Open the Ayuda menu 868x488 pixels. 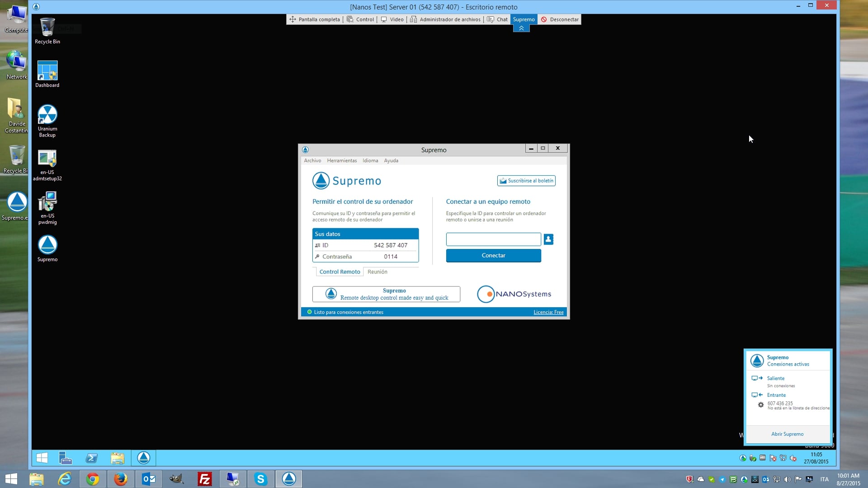click(x=391, y=160)
